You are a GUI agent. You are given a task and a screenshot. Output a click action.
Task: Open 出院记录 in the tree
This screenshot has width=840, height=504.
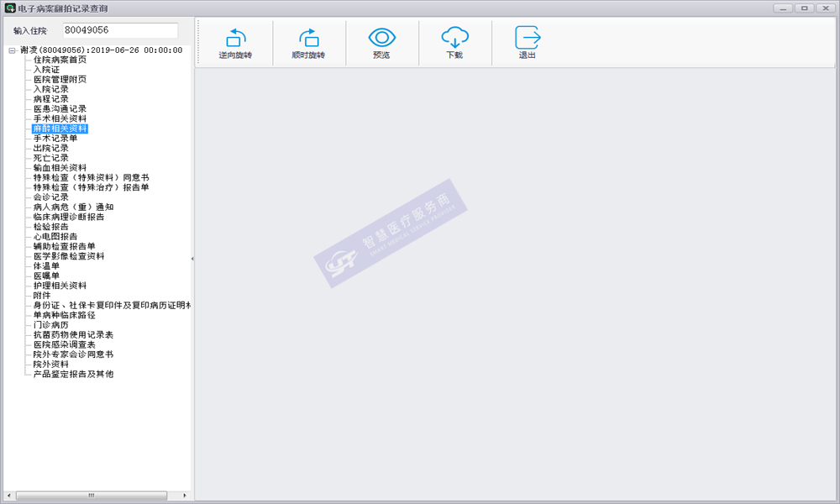(50, 148)
